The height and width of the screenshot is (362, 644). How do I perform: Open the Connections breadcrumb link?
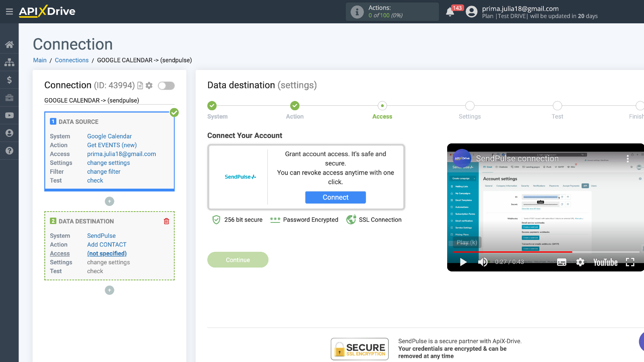pos(72,60)
